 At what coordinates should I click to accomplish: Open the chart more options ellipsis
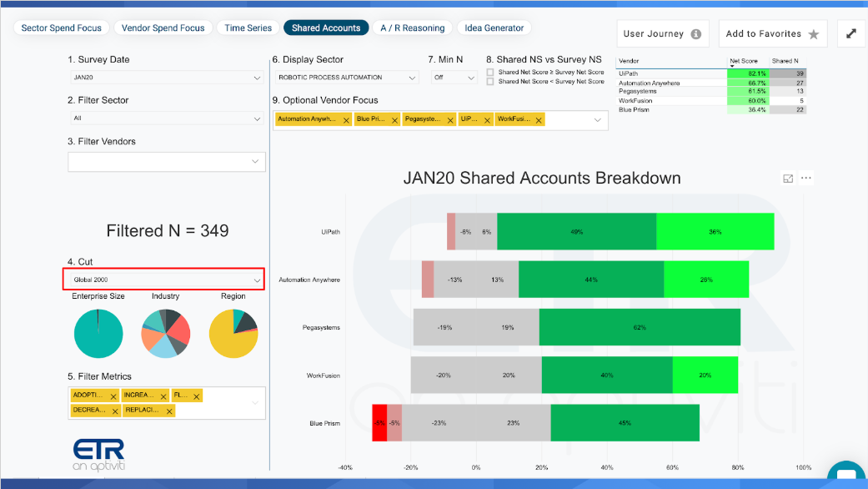806,178
